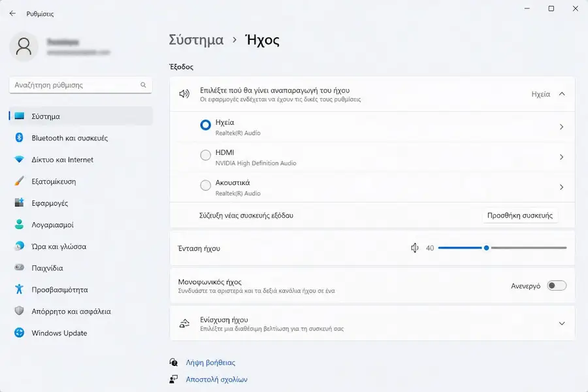This screenshot has height=392, width=588.
Task: Collapse the output device chooser chevron
Action: pos(562,94)
